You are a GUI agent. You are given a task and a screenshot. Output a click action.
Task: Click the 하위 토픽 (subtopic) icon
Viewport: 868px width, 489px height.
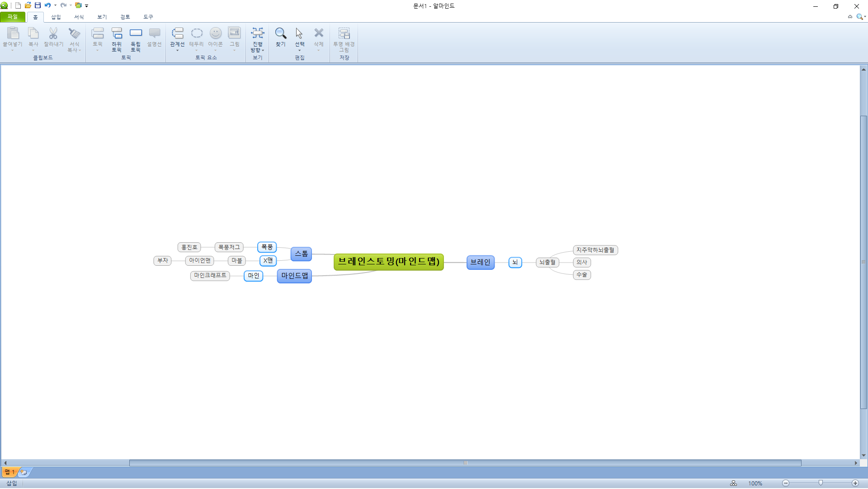(117, 33)
